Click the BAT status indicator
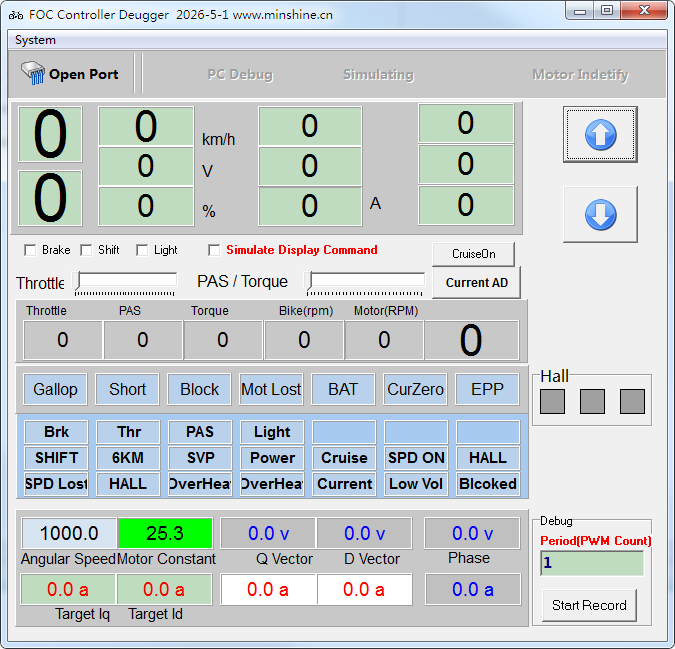This screenshot has height=649, width=675. (x=343, y=389)
